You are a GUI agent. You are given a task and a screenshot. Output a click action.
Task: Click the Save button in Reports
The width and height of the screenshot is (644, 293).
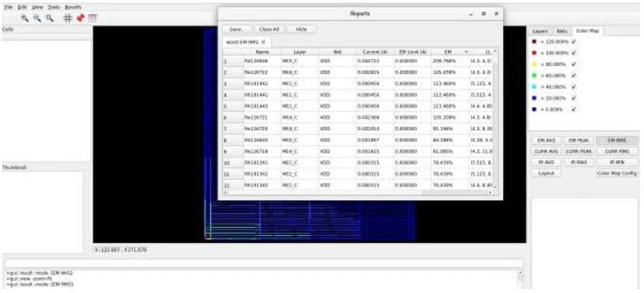click(x=236, y=30)
